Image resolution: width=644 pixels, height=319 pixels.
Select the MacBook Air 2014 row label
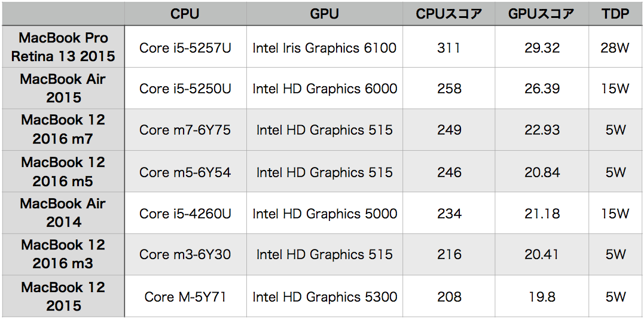tap(63, 212)
